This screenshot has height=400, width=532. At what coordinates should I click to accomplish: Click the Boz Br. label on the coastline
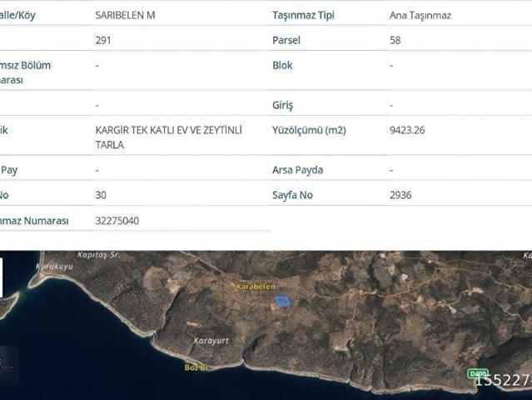[196, 367]
